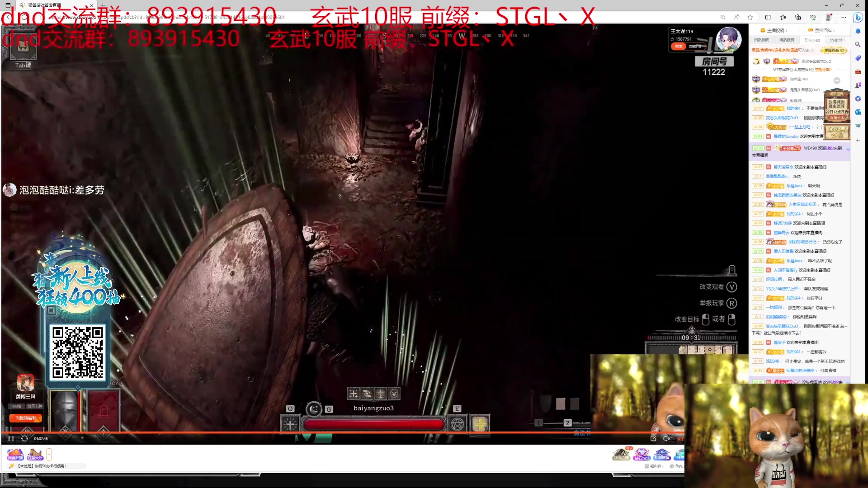Open the lower golden event banner

[x=837, y=132]
